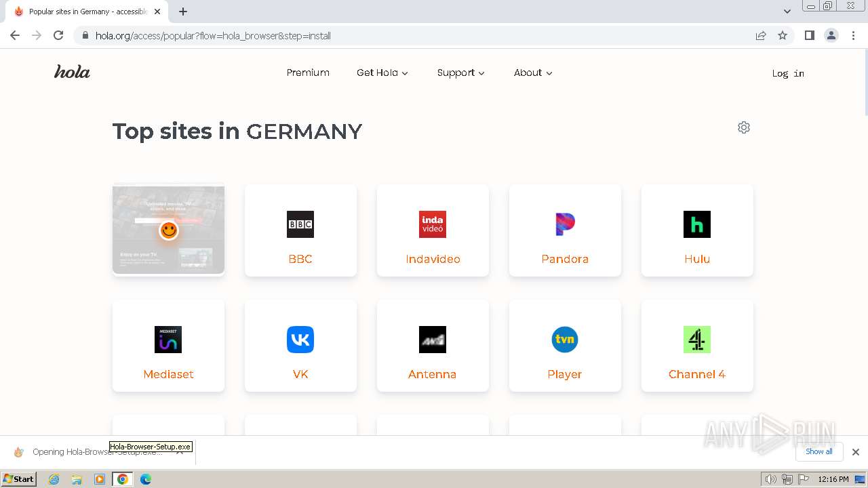Close the downloads bar
This screenshot has width=868, height=488.
click(856, 452)
